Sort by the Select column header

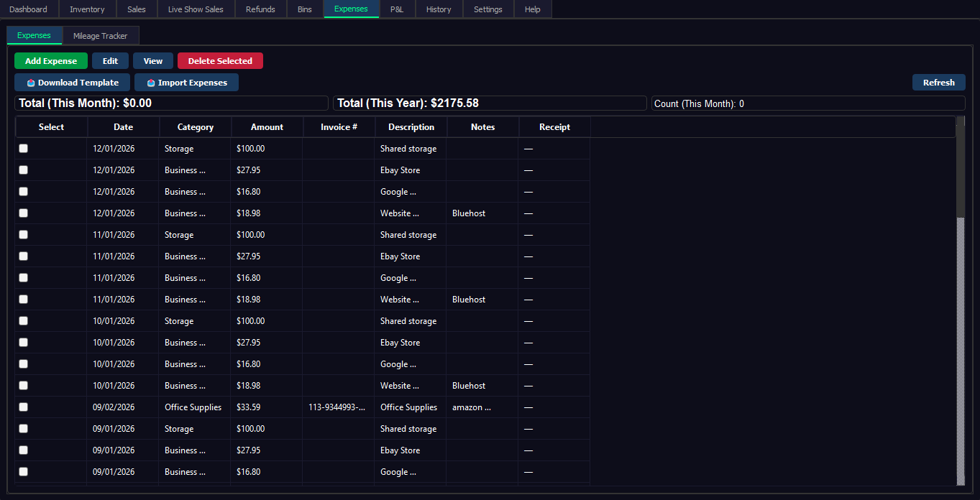pyautogui.click(x=51, y=127)
